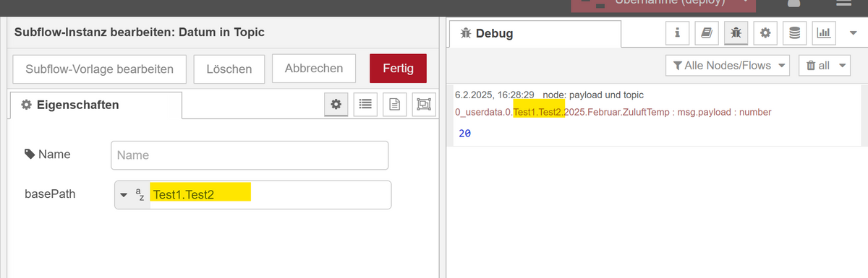Open the node appearance settings icon
This screenshot has height=278, width=868.
point(423,105)
